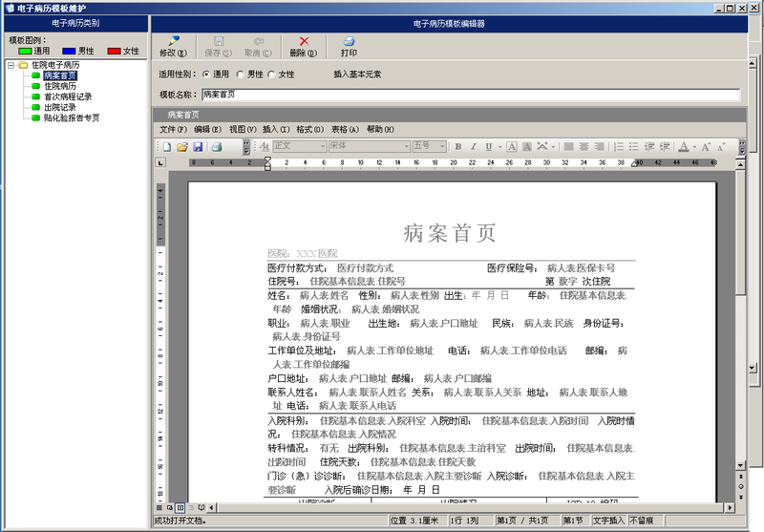Click the 保存 (Save) template icon
Image resolution: width=764 pixels, height=532 pixels.
[219, 41]
